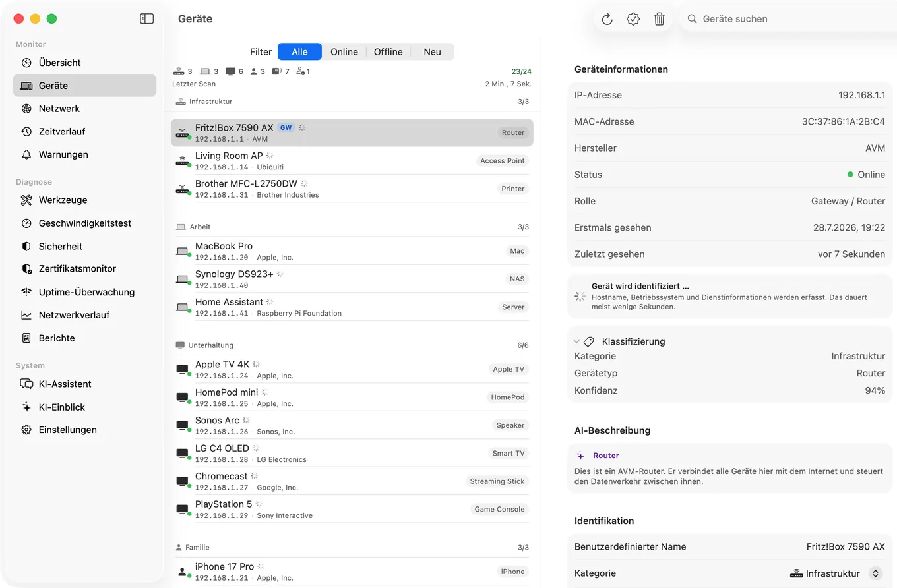Open KI-Assistent chat item

84,384
